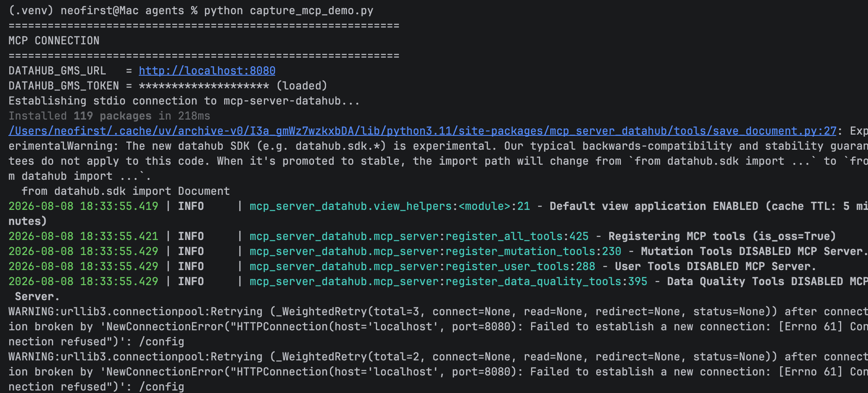
Task: Click INFO level on the register_user_tools row
Action: tap(191, 266)
